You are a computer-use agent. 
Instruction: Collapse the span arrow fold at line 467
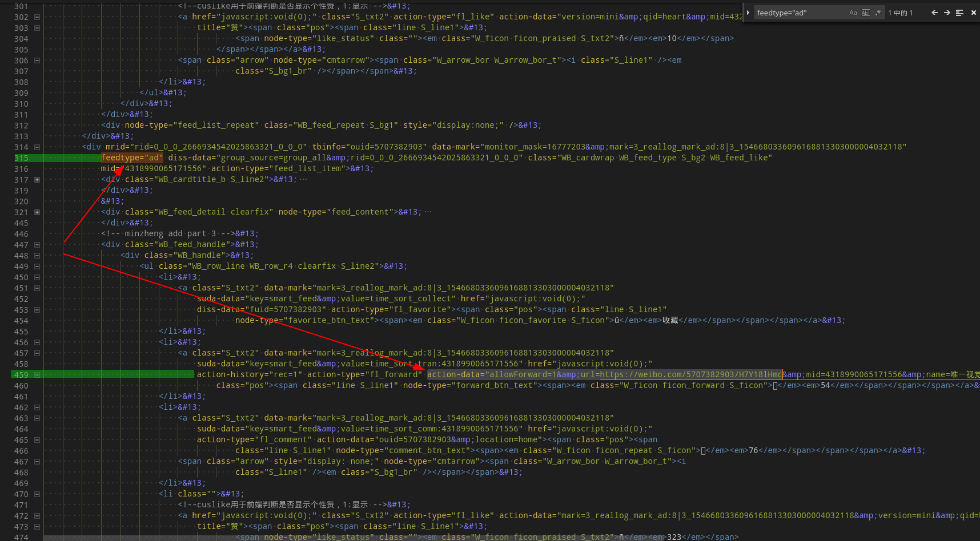pos(37,462)
